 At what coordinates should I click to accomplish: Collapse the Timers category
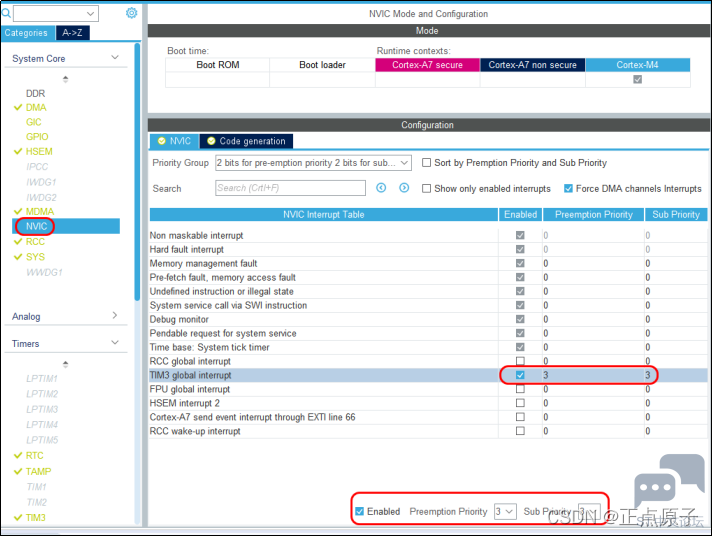tap(115, 342)
